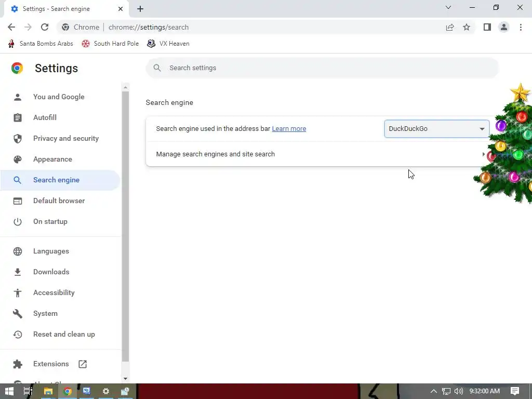Open Privacy and security section
This screenshot has width=532, height=399.
[60, 138]
